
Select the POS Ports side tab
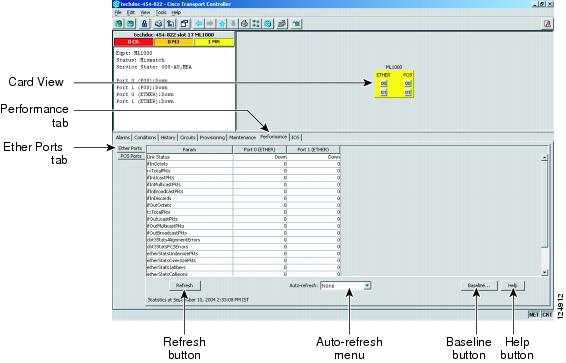131,156
